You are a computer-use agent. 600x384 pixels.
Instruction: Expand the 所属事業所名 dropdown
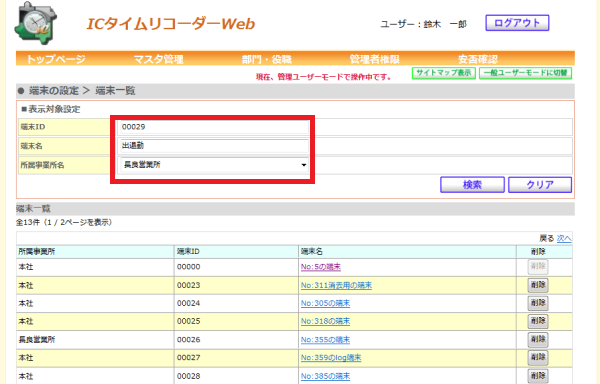[214, 165]
